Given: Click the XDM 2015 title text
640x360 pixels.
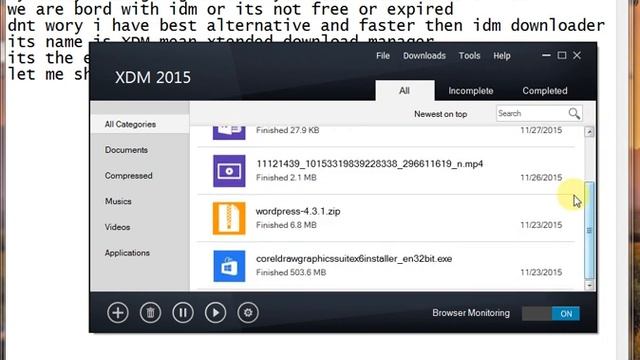Looking at the screenshot, I should (x=153, y=78).
